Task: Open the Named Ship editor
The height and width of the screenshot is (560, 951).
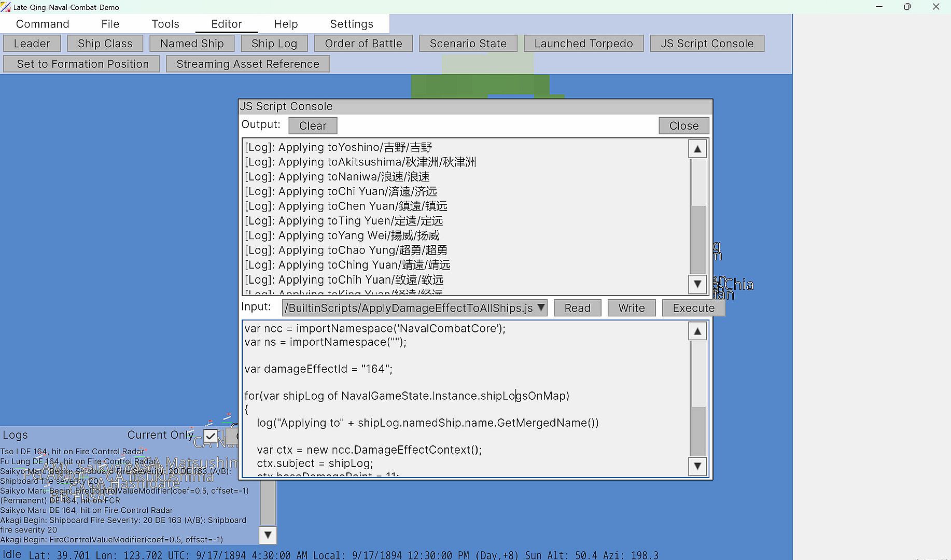Action: tap(192, 44)
